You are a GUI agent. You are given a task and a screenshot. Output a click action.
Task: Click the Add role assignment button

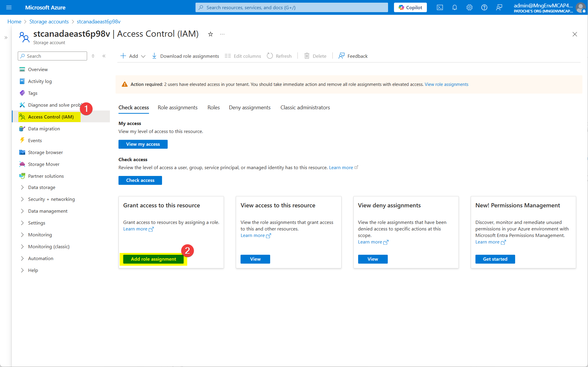(153, 259)
